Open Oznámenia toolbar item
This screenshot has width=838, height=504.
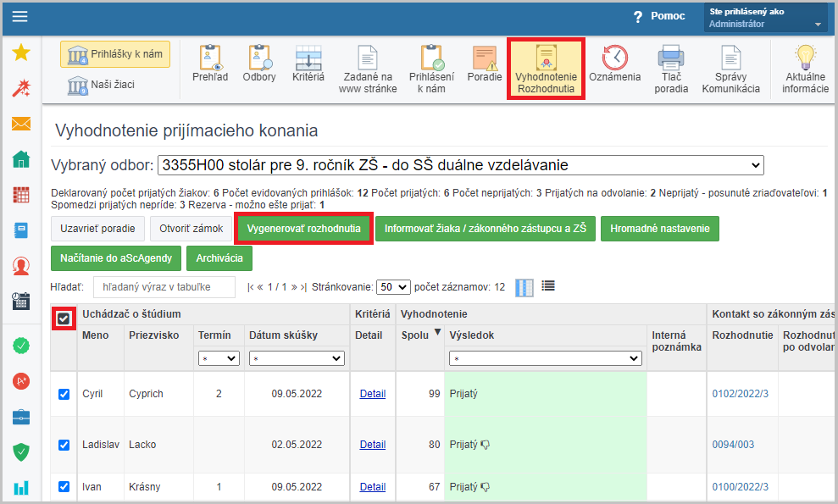tap(614, 64)
